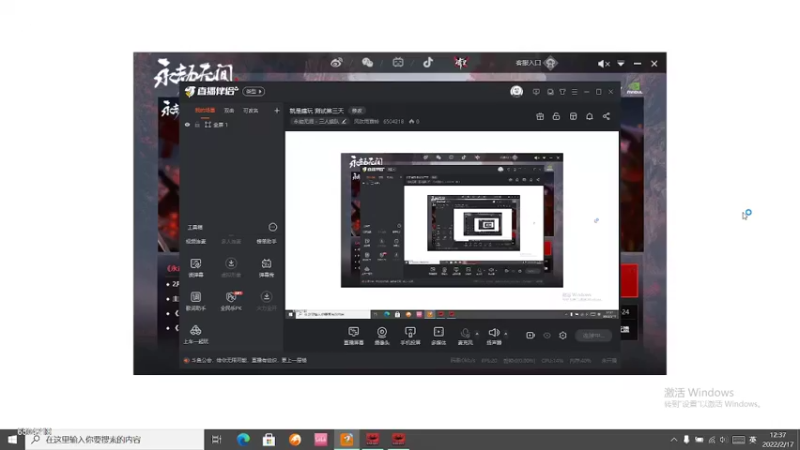Open the PK tile with red NEW badge
800x450 pixels.
[x=231, y=301]
